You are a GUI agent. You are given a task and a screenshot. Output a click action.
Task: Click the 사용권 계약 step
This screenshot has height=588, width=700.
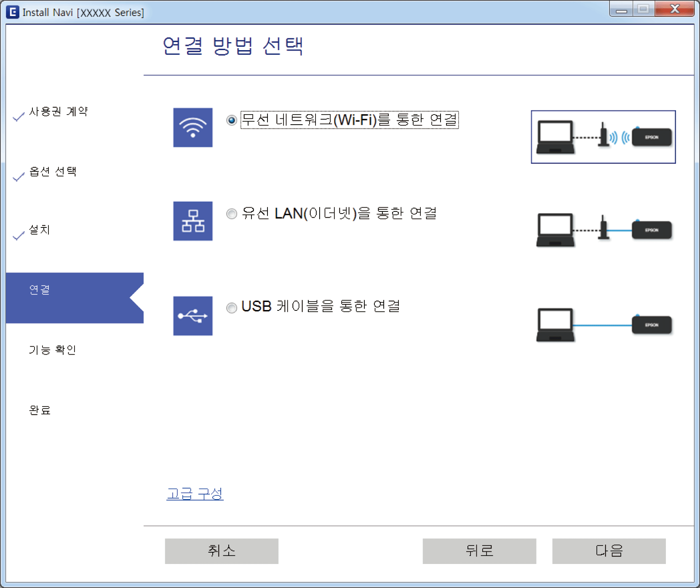pos(58,112)
